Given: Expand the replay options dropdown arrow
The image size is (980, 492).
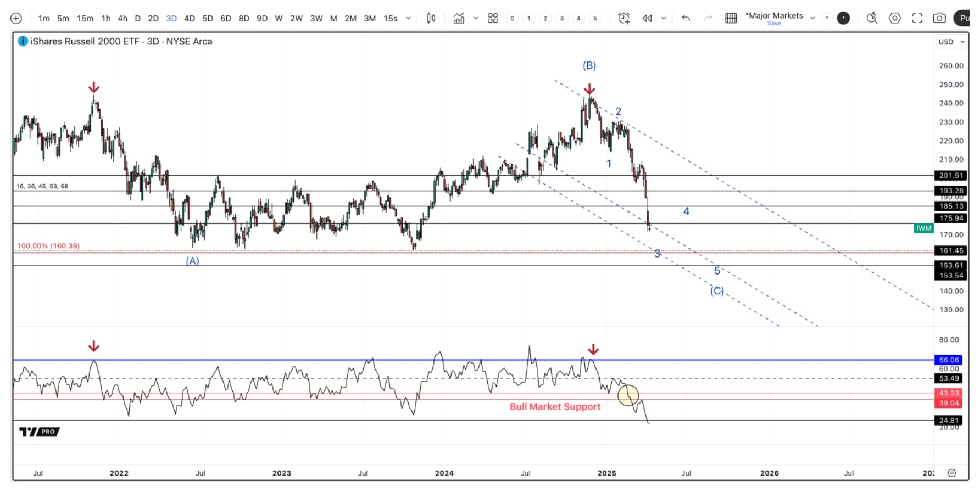Looking at the screenshot, I should coord(664,18).
